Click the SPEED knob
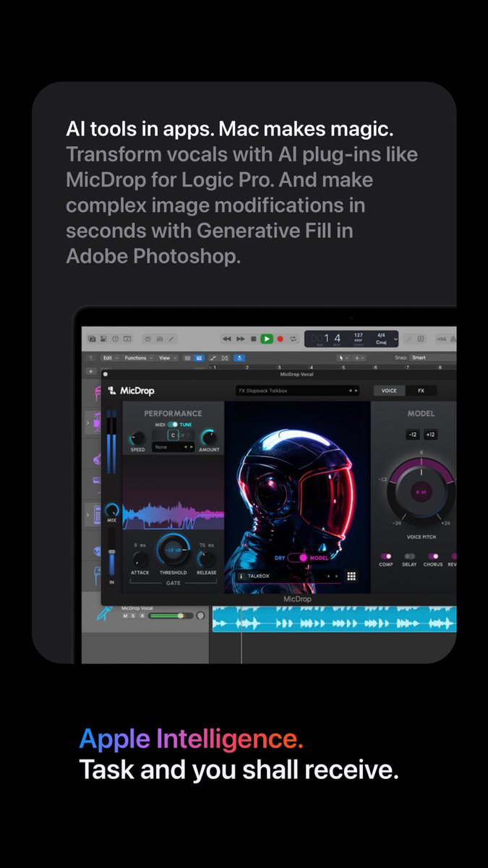This screenshot has width=488, height=868. 137,438
